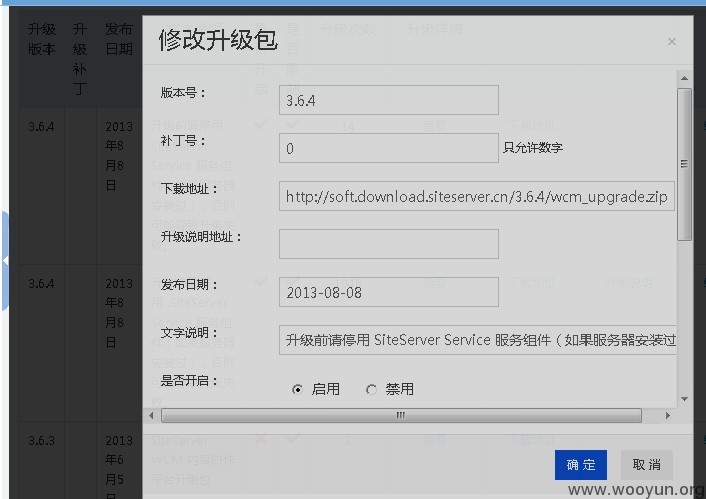706x499 pixels.
Task: Click the 确定 confirm button
Action: pos(580,465)
